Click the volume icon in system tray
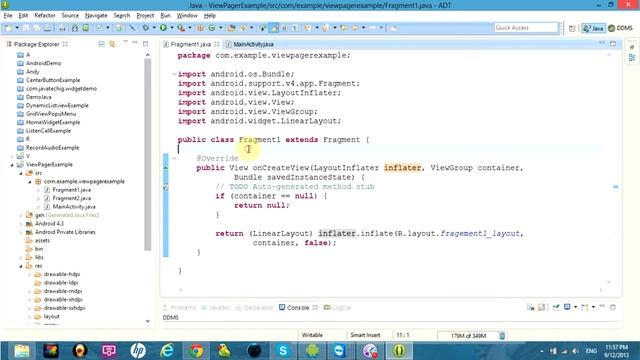This screenshot has width=640, height=360. click(576, 351)
